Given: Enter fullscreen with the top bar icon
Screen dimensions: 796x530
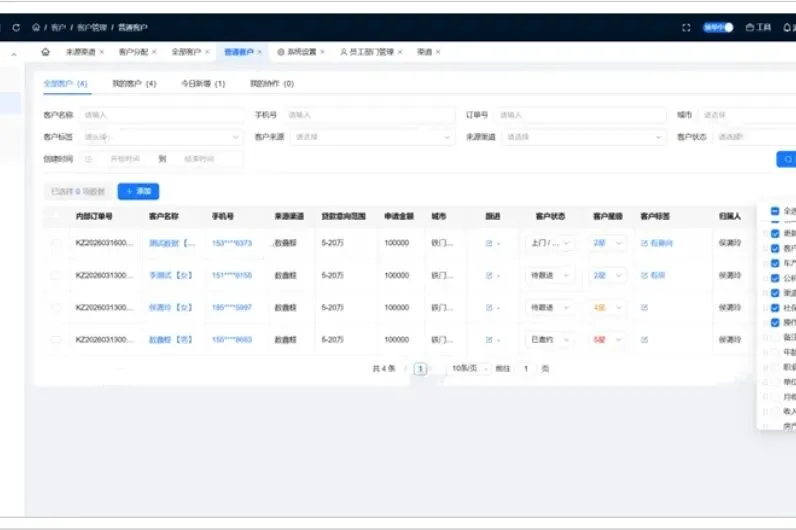Looking at the screenshot, I should point(686,27).
